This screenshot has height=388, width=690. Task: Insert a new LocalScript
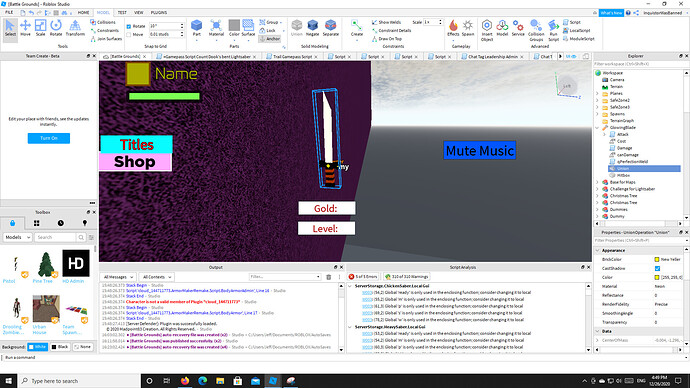[576, 30]
